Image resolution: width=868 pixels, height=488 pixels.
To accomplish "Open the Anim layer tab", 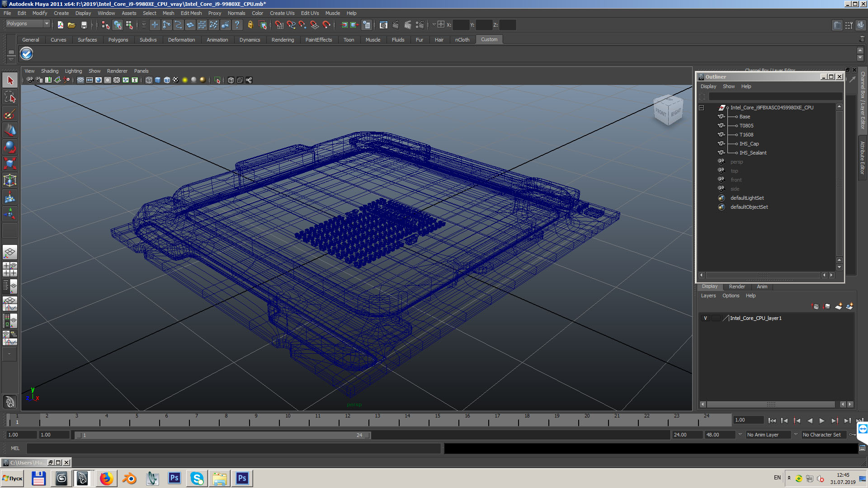I will tap(762, 286).
